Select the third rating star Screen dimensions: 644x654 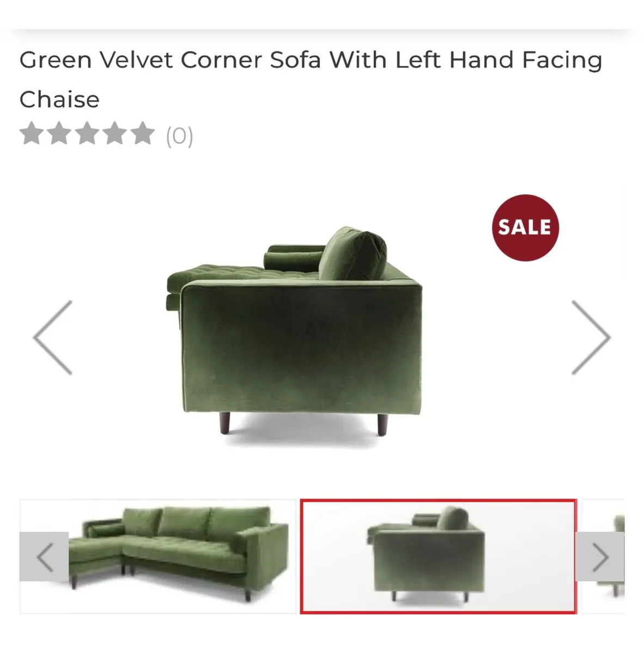click(x=87, y=134)
